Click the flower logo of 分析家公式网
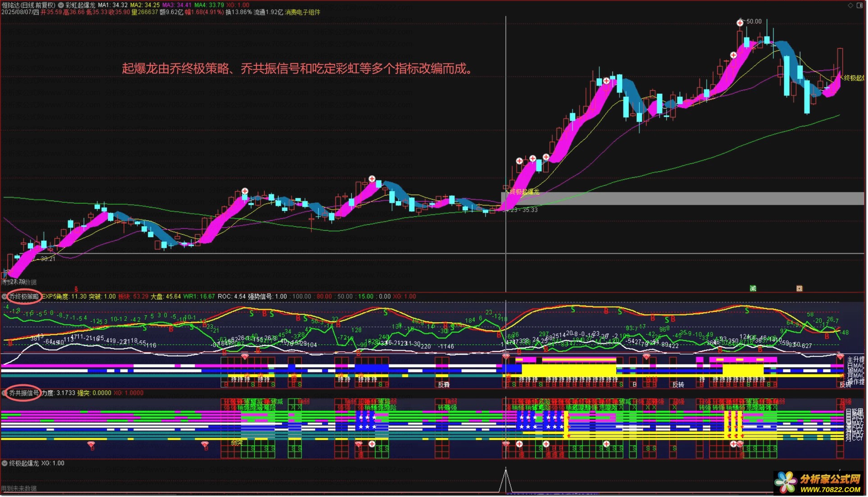The image size is (868, 497). pos(786,482)
